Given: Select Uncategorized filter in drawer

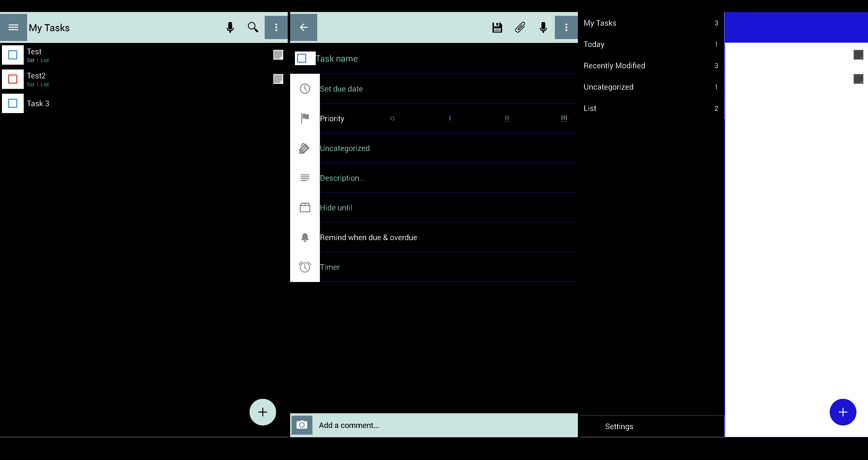Looking at the screenshot, I should [652, 87].
